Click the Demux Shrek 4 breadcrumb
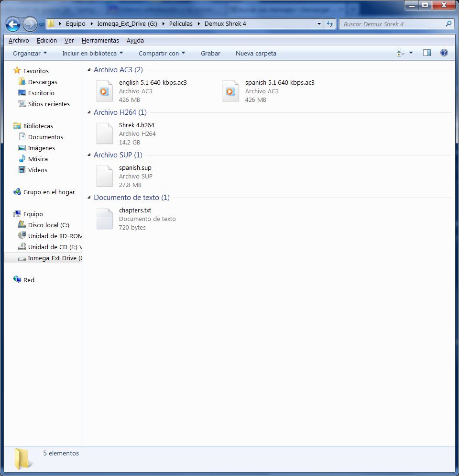 tap(225, 23)
